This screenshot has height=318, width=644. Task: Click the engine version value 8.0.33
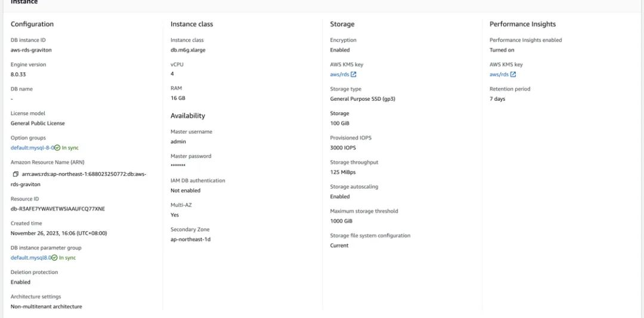[x=18, y=75]
